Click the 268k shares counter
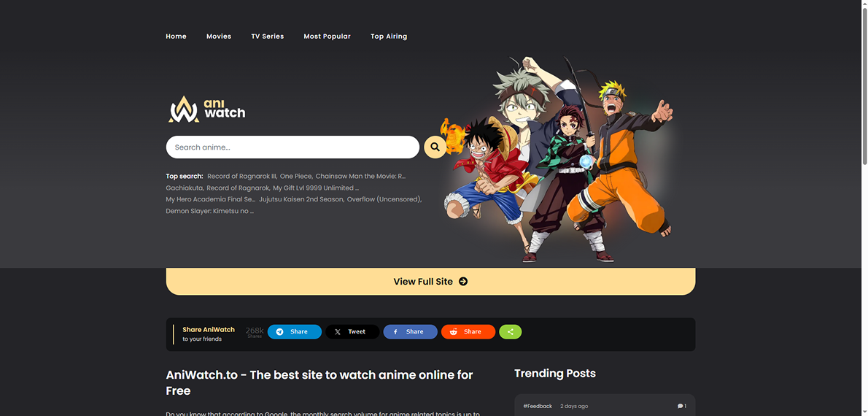This screenshot has width=868, height=416. click(255, 332)
